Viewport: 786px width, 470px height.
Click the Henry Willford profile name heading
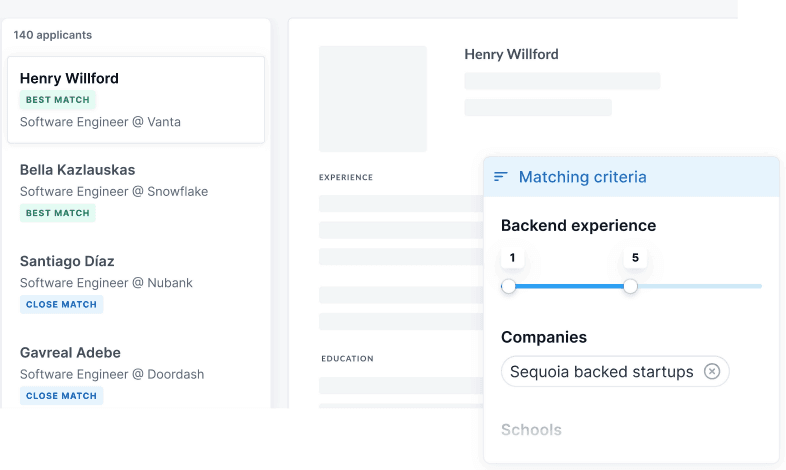(511, 54)
